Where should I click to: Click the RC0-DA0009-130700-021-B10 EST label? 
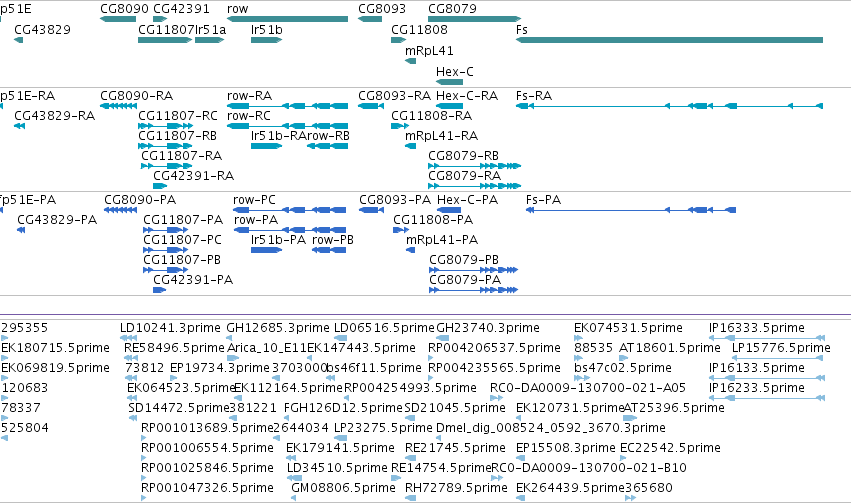(589, 468)
